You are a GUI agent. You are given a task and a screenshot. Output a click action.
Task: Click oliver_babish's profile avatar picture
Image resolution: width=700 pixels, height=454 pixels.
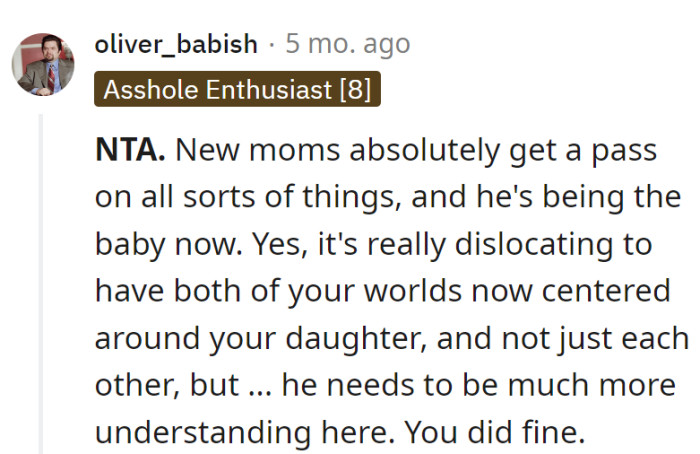pos(42,65)
